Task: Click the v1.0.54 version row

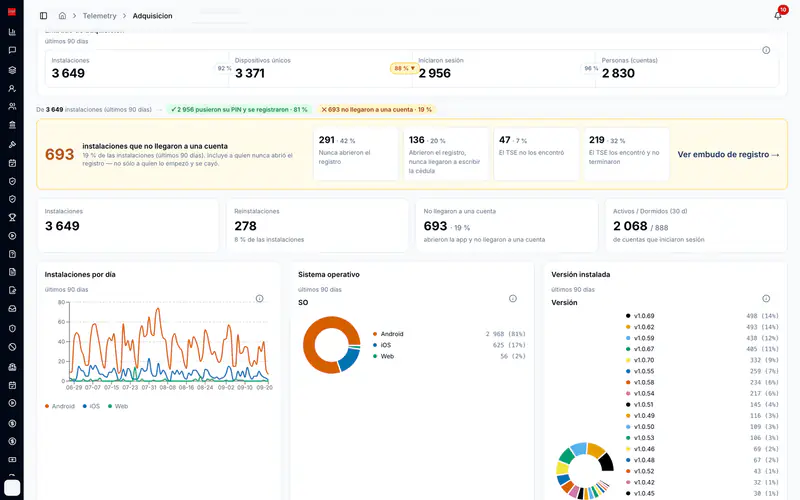Action: pos(702,393)
